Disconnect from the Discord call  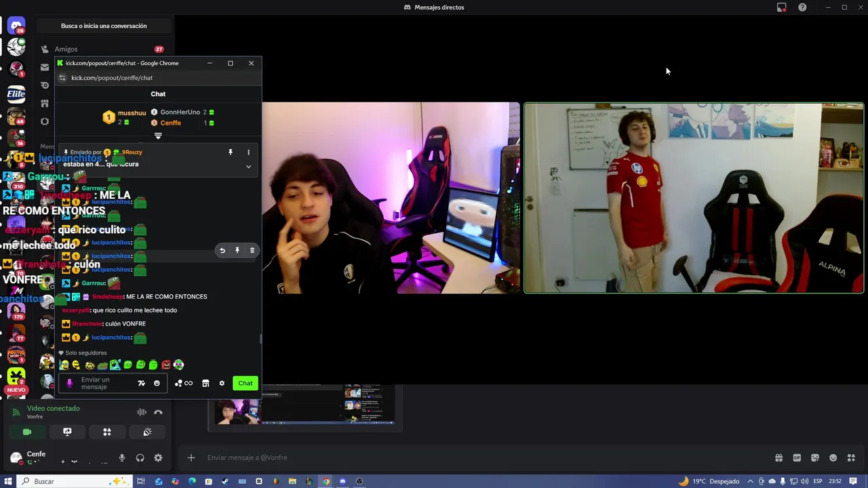click(158, 412)
